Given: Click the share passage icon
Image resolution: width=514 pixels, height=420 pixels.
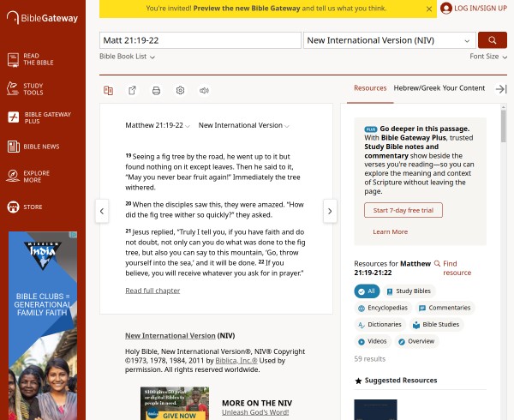Looking at the screenshot, I should (132, 91).
